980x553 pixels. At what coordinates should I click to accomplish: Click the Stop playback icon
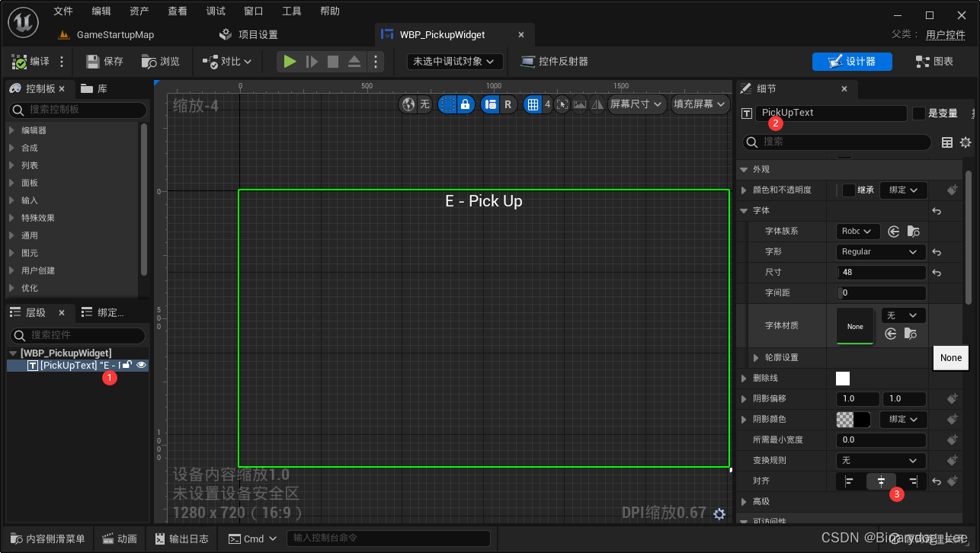click(333, 62)
